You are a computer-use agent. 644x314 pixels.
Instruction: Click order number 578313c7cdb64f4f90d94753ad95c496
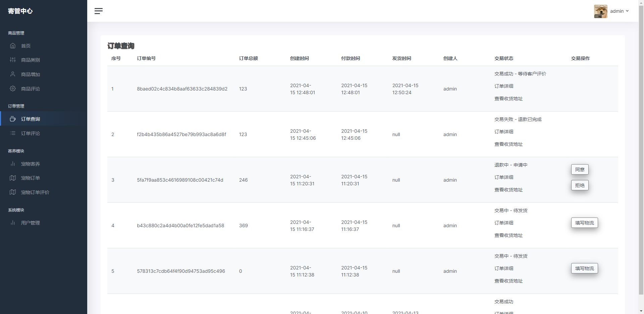tap(181, 271)
